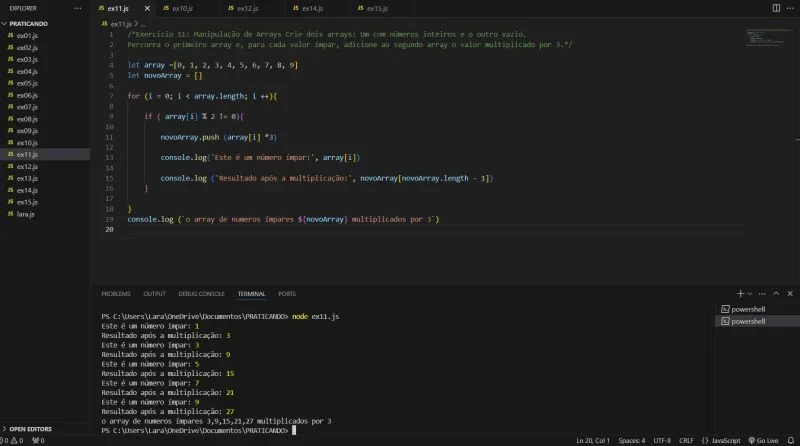This screenshot has width=800, height=446.
Task: Select ex11.js in the explorer list
Action: (45, 155)
